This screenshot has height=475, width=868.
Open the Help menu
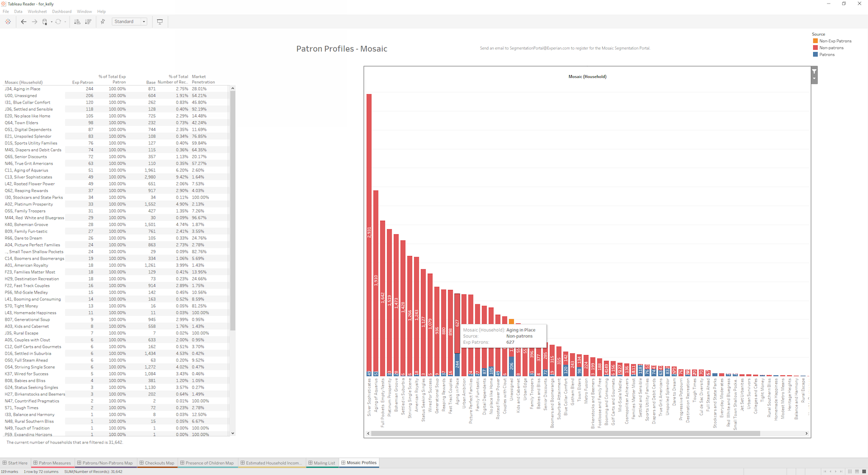101,11
